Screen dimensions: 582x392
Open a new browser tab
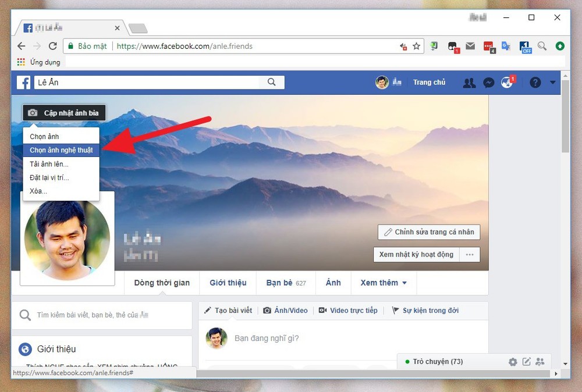tap(138, 28)
